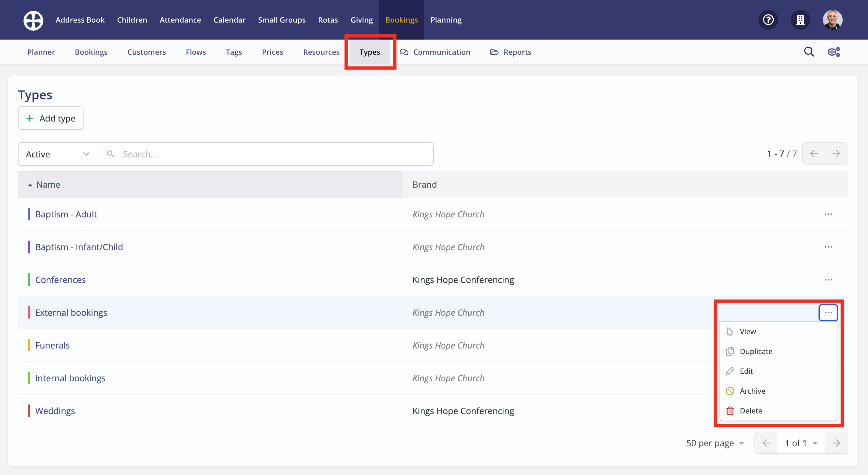Image resolution: width=868 pixels, height=475 pixels.
Task: Open the Flows tab
Action: click(196, 52)
